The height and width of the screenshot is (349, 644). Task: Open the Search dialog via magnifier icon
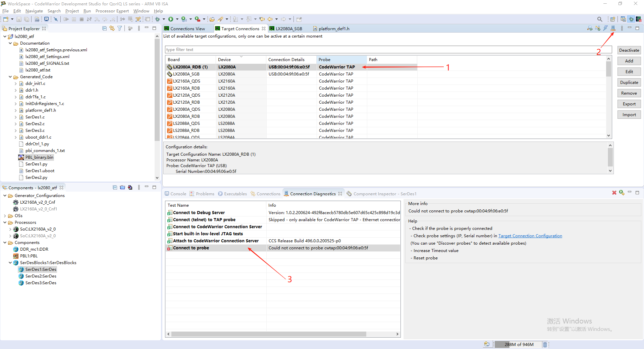coord(600,19)
